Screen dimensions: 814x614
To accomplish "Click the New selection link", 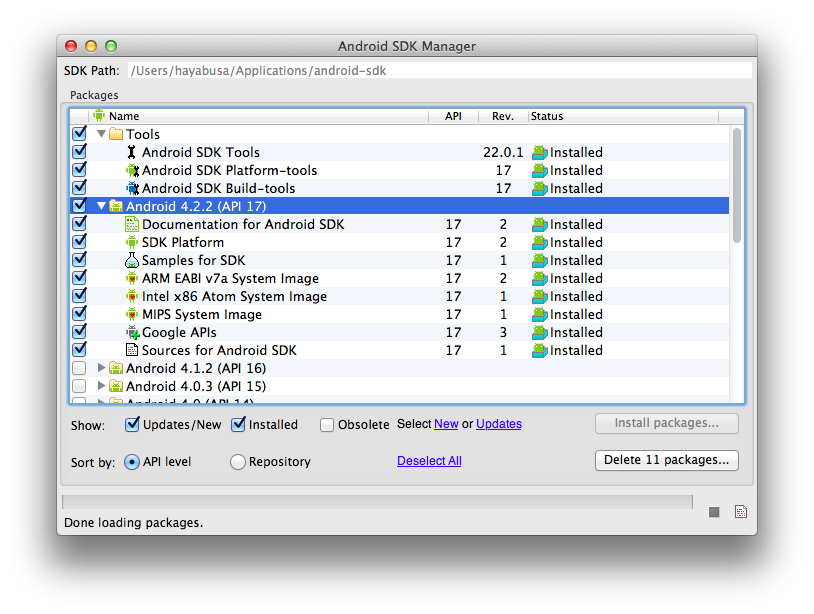I will pos(446,424).
